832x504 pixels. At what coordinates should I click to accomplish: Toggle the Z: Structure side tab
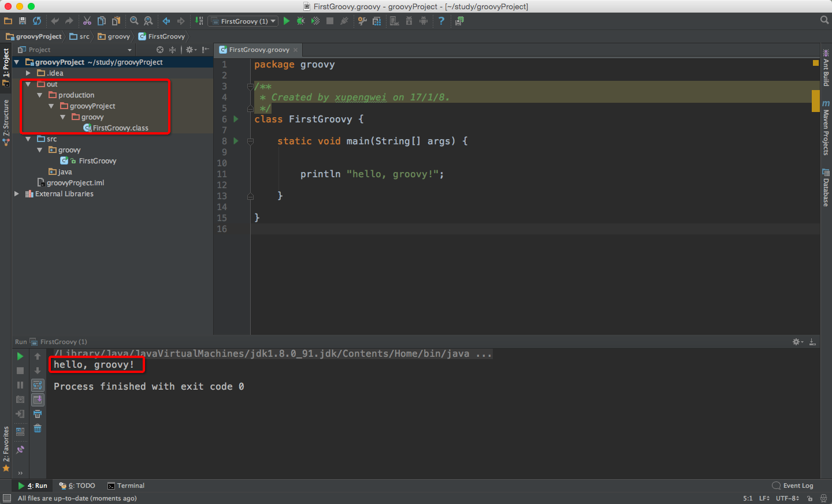coord(6,122)
